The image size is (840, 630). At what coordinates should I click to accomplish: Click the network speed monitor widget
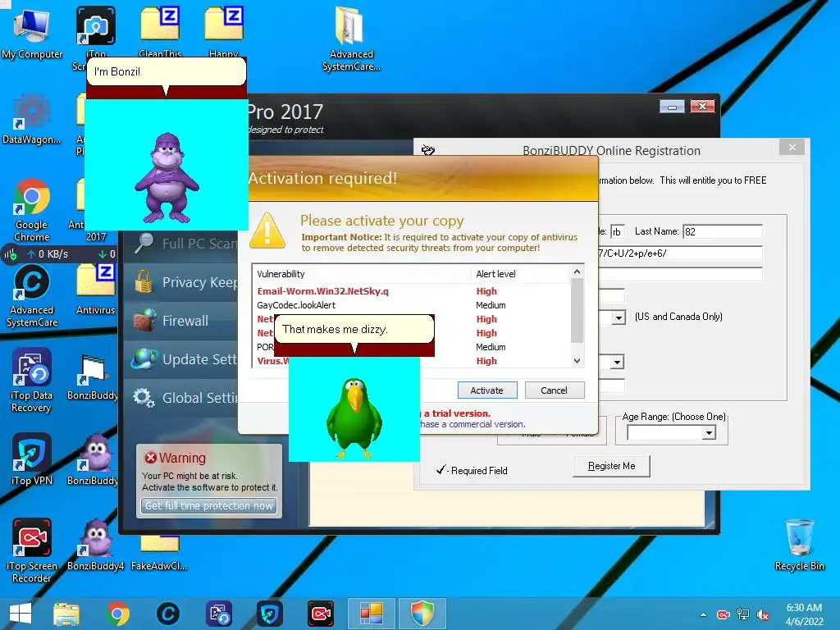coord(60,254)
